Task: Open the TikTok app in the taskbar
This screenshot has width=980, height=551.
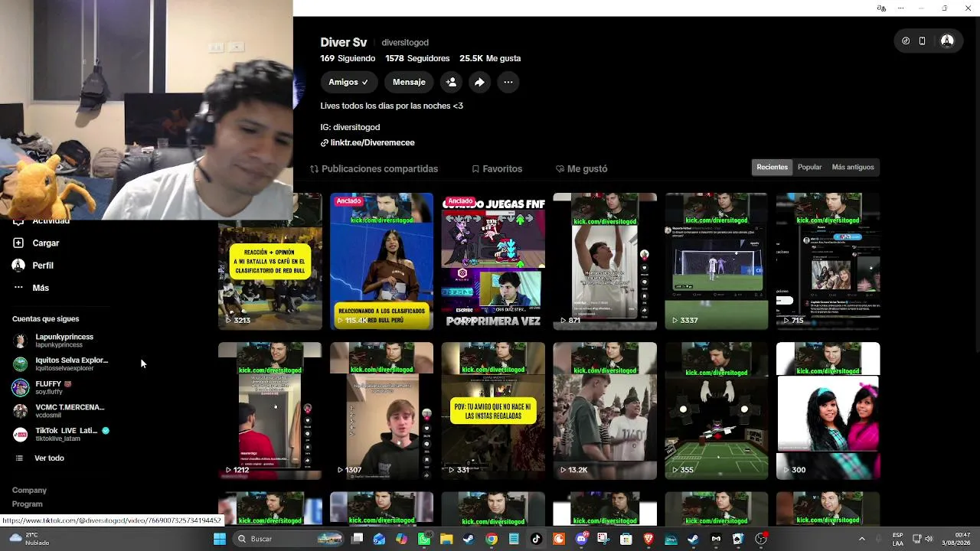Action: (536, 539)
